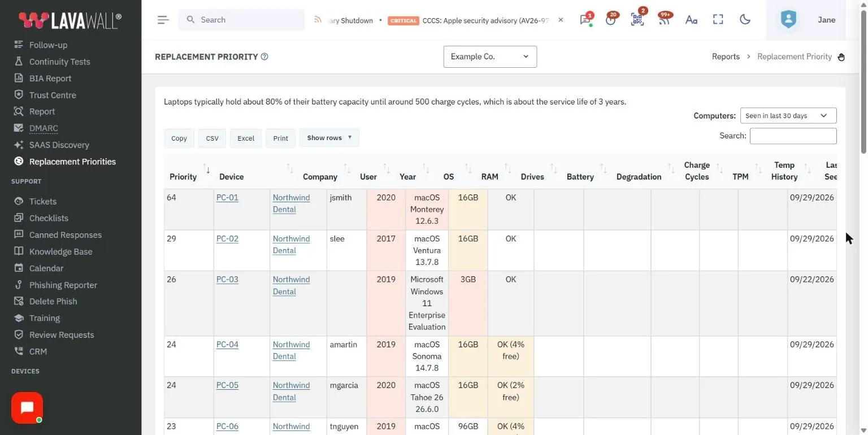This screenshot has height=435, width=868.
Task: Go to the Reports breadcrumb link
Action: pos(726,56)
